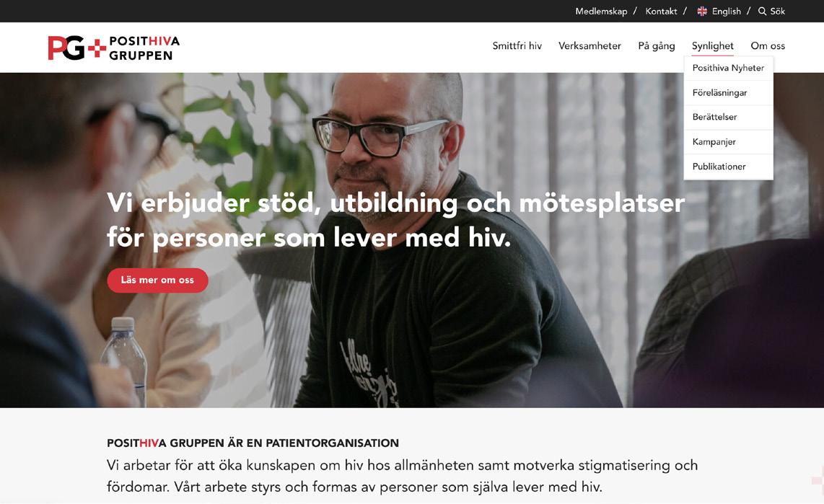The image size is (824, 504).
Task: Open Publikationer from the dropdown
Action: [x=728, y=167]
